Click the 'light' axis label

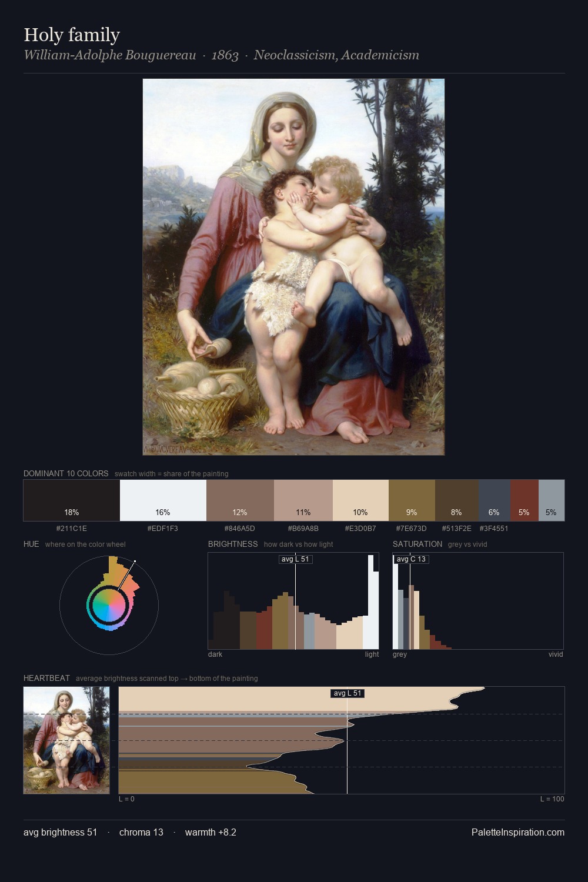pos(372,654)
